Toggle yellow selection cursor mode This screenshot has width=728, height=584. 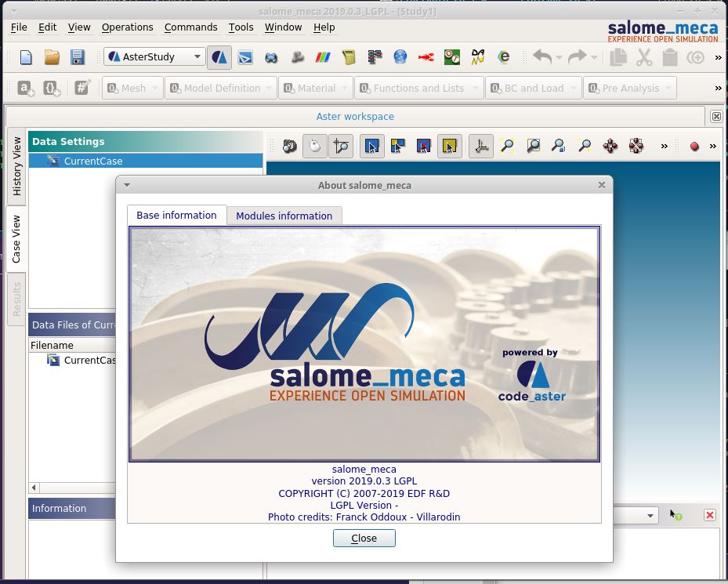(x=450, y=147)
